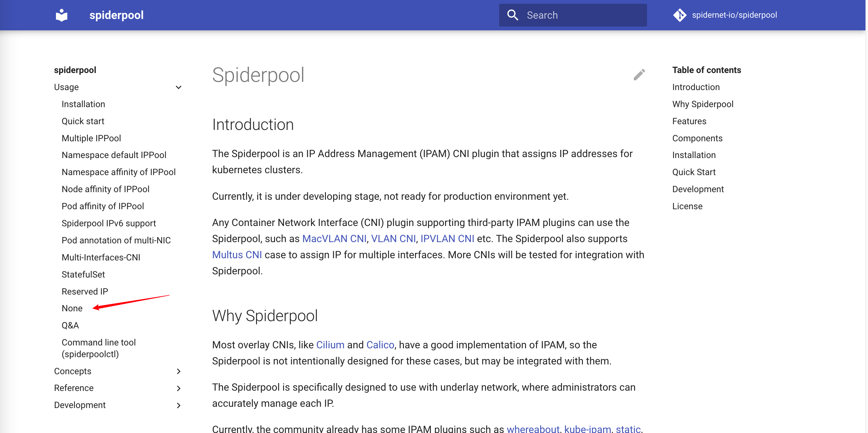Jump to Why Spiderpool via table of contents
The image size is (868, 433).
click(703, 104)
